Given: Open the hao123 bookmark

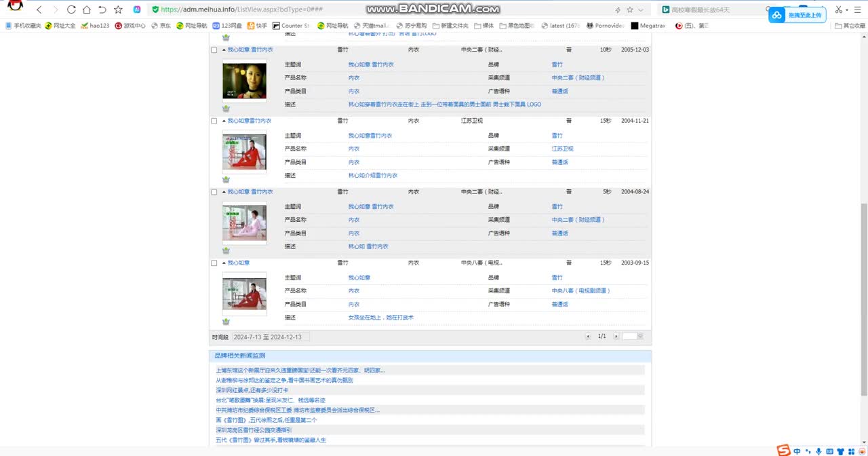Looking at the screenshot, I should (x=95, y=26).
